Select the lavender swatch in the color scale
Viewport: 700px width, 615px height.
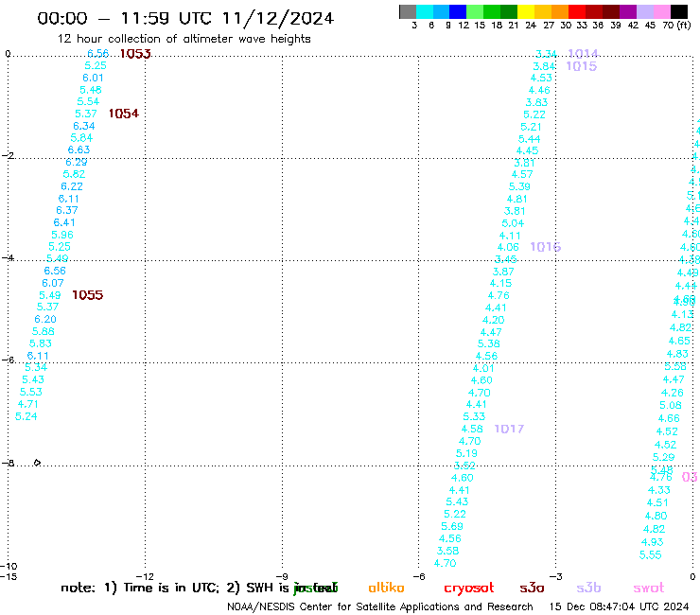[x=645, y=11]
